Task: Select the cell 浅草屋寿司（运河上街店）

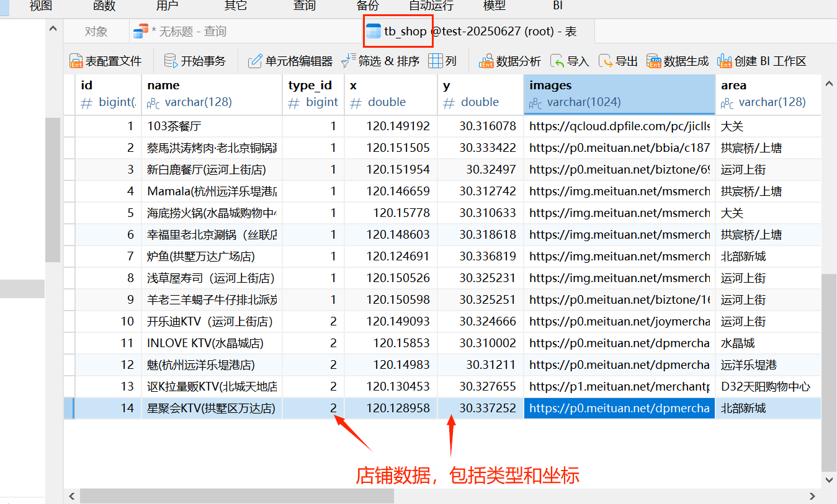Action: [x=212, y=278]
